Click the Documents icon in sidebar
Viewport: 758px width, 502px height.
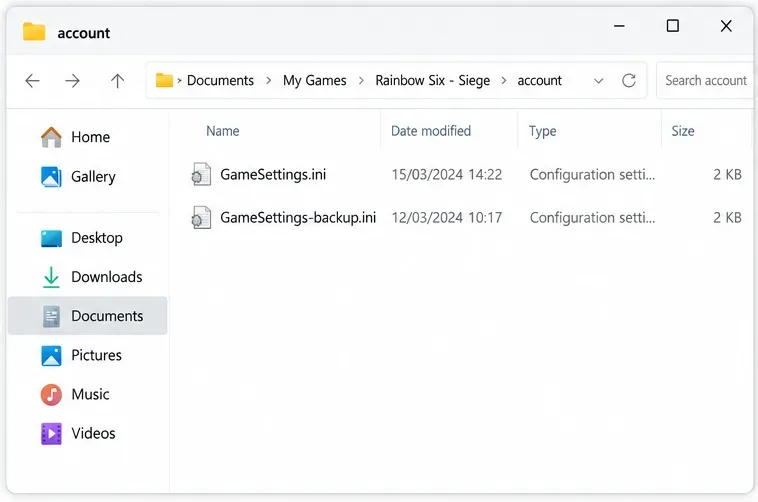[51, 316]
